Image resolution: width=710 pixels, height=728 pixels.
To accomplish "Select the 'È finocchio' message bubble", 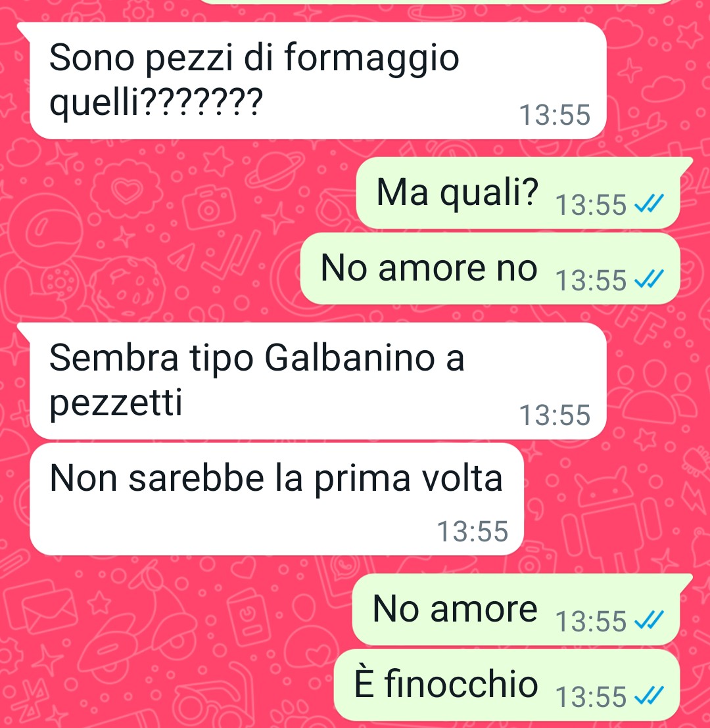I will point(507,685).
